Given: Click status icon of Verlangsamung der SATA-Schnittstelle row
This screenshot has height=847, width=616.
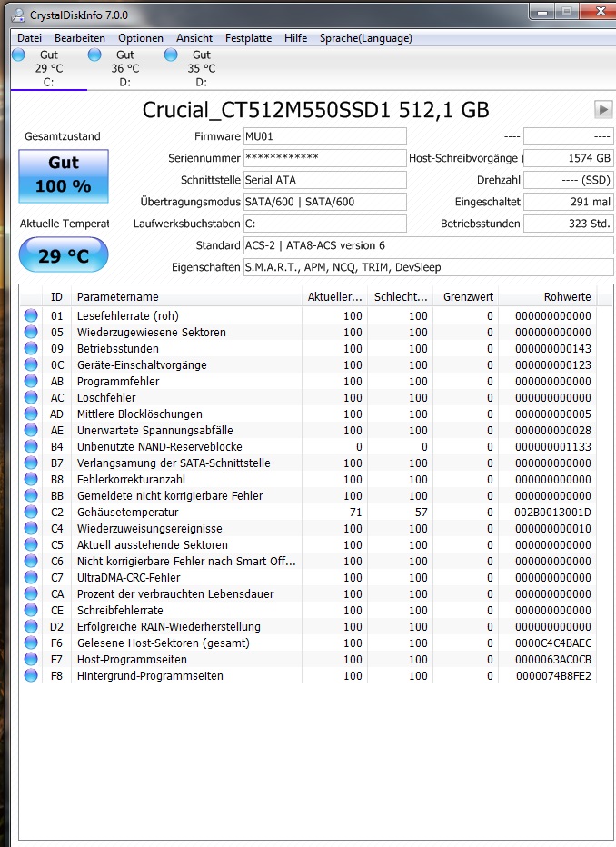Looking at the screenshot, I should (x=31, y=463).
